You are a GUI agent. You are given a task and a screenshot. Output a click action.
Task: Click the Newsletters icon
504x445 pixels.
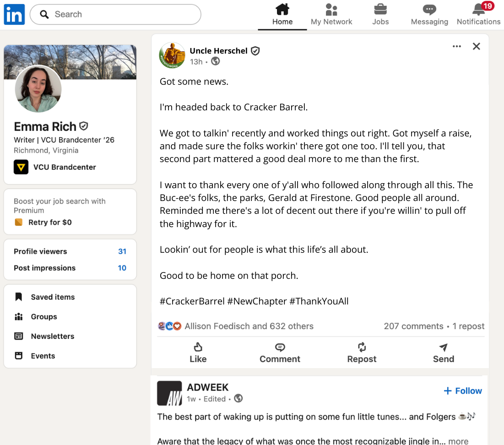pos(19,336)
